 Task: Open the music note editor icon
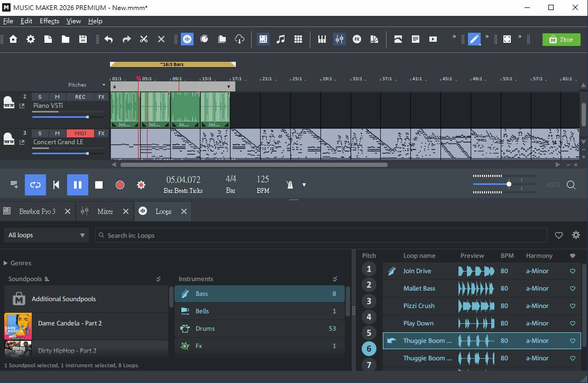[x=280, y=39]
